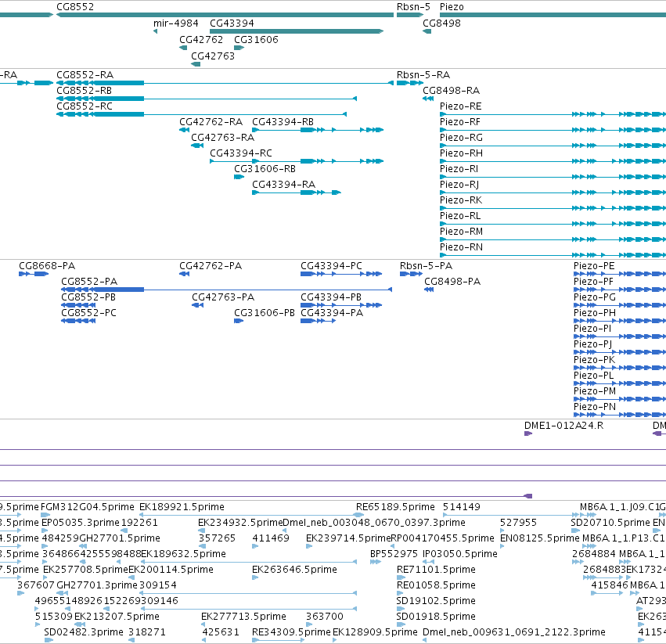Click polypeptide CG8552-PA
This screenshot has height=644, width=666.
89,282
